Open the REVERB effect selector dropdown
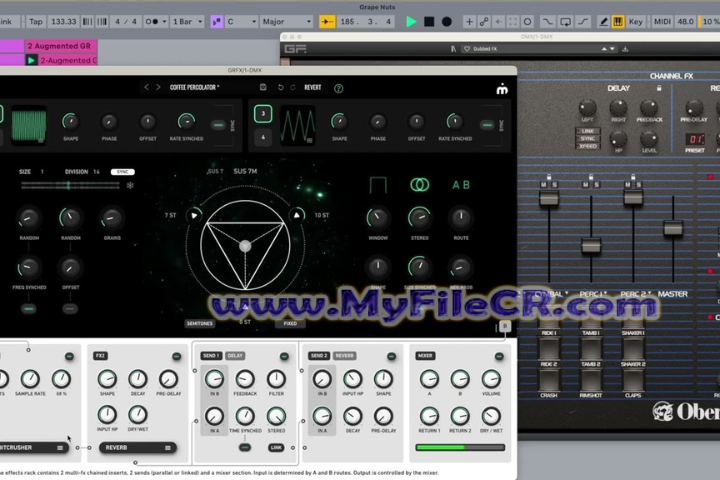720x480 pixels. tap(138, 448)
